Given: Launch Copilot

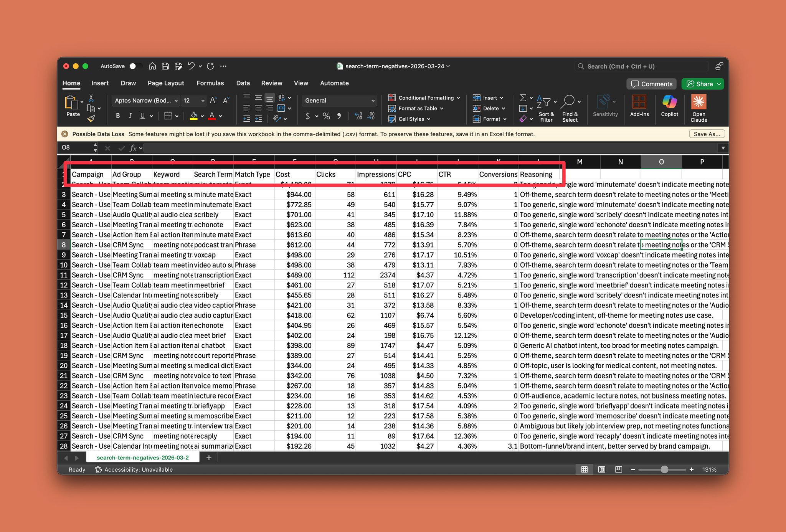Looking at the screenshot, I should pos(670,106).
